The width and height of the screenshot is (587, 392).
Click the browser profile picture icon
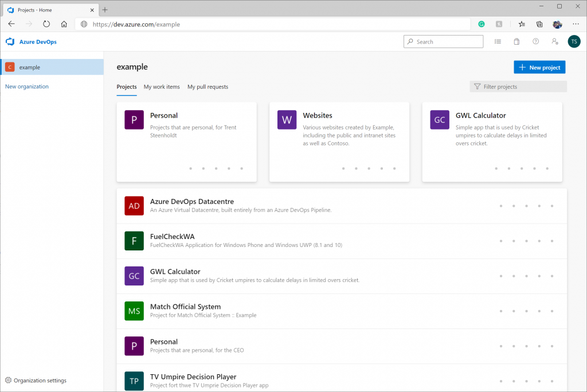(557, 24)
